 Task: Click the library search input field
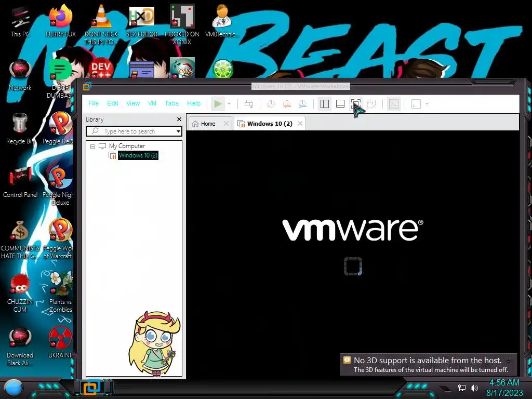tap(134, 131)
